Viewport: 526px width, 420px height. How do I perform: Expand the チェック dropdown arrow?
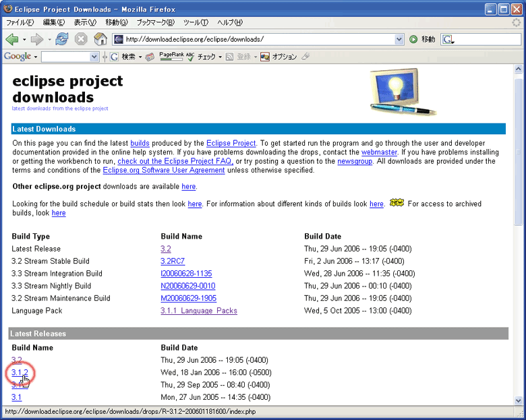[220, 57]
